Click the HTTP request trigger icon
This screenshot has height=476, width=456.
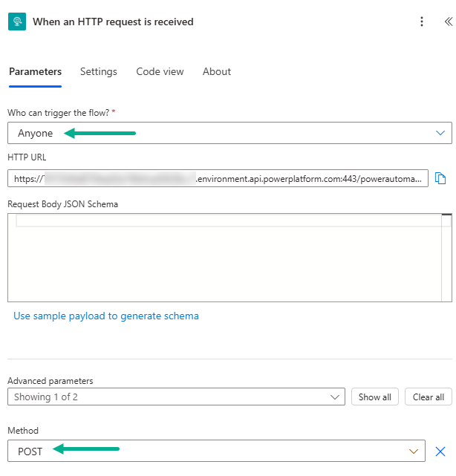16,22
